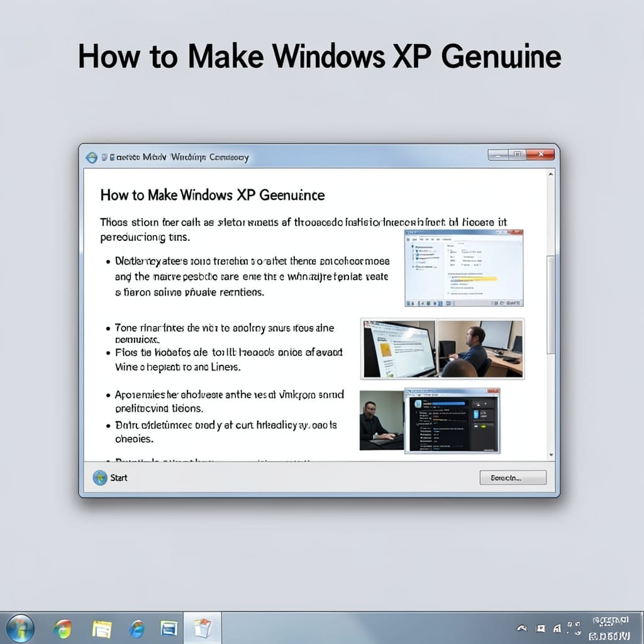Screen dimensions: 644x644
Task: Click the scrollbar up arrow
Action: (x=551, y=174)
